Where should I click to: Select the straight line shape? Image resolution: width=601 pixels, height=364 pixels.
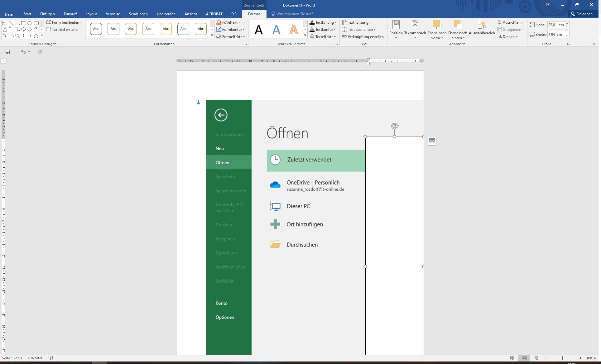pos(11,23)
